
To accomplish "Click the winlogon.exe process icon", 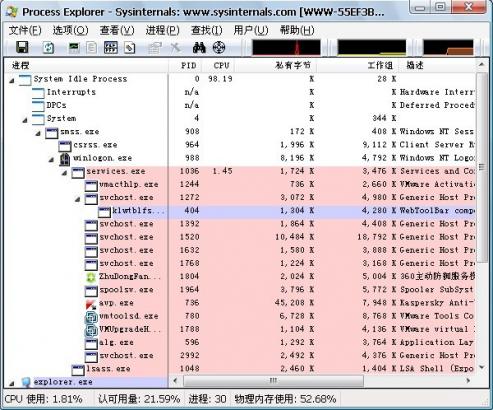I will pos(65,159).
